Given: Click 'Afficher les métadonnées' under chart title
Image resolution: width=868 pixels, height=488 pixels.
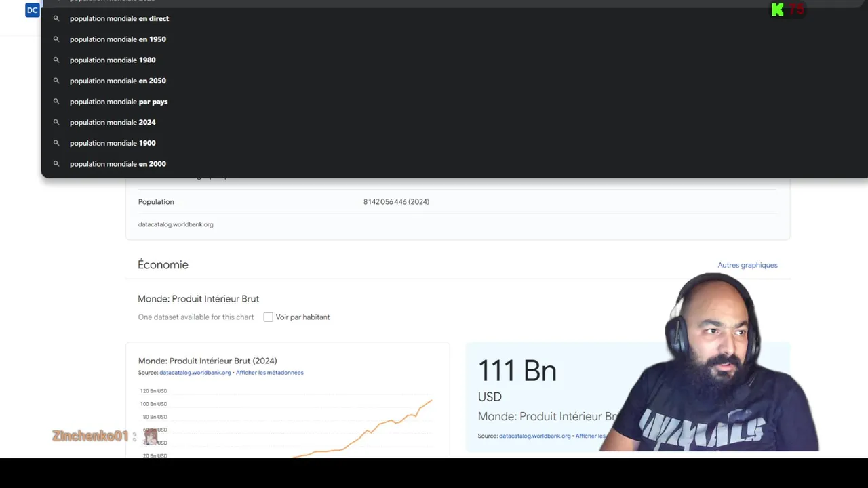Looking at the screenshot, I should [x=270, y=373].
